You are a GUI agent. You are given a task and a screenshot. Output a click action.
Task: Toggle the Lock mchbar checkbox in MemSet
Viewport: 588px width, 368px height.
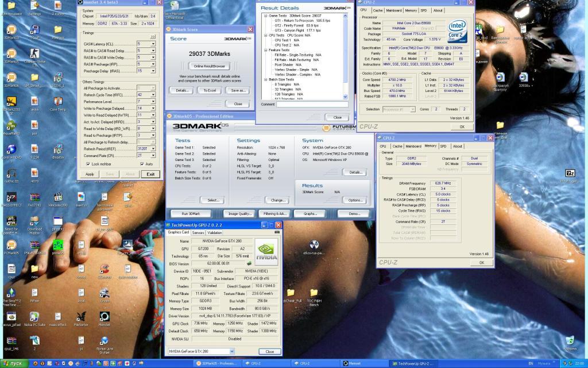[x=88, y=164]
